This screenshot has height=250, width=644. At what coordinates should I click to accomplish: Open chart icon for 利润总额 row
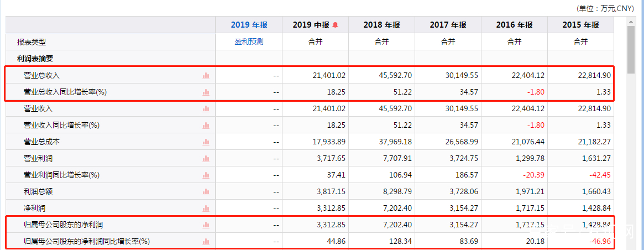tap(206, 192)
